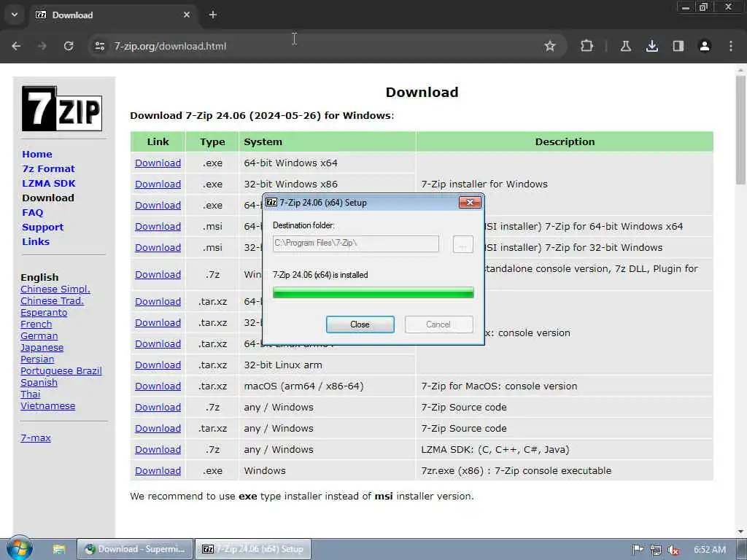Switch to 7-Zip 24.06 Setup taskbar item
The height and width of the screenshot is (560, 747).
(253, 549)
